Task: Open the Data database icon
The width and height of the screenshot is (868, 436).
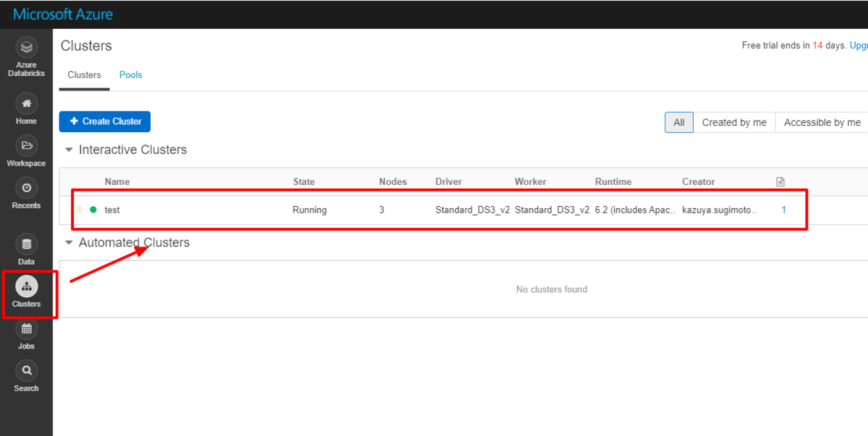Action: click(x=27, y=244)
